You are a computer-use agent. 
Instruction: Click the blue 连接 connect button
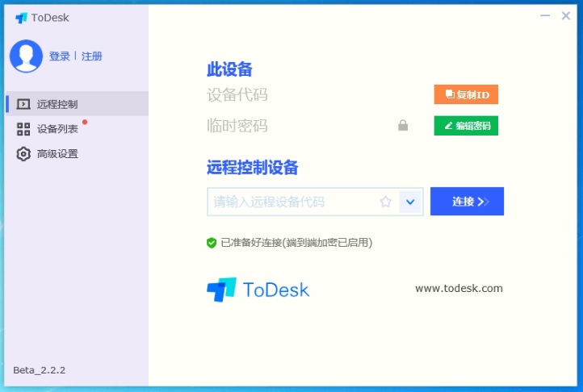point(467,201)
